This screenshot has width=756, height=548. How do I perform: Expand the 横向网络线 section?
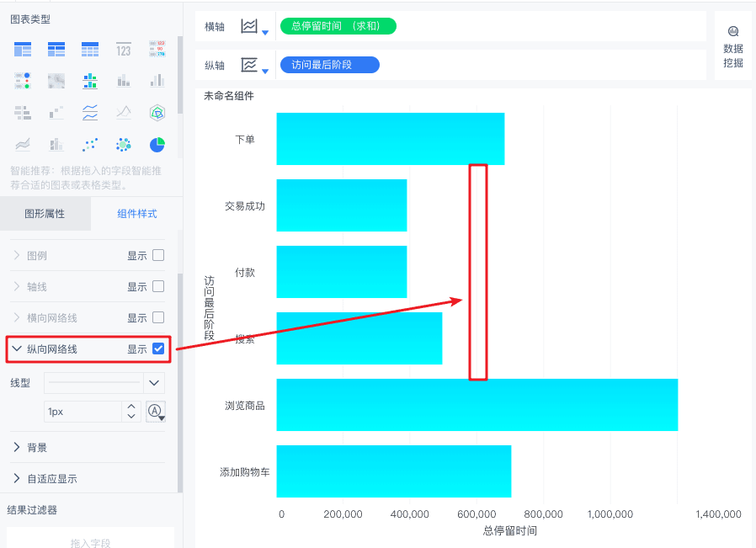point(17,317)
